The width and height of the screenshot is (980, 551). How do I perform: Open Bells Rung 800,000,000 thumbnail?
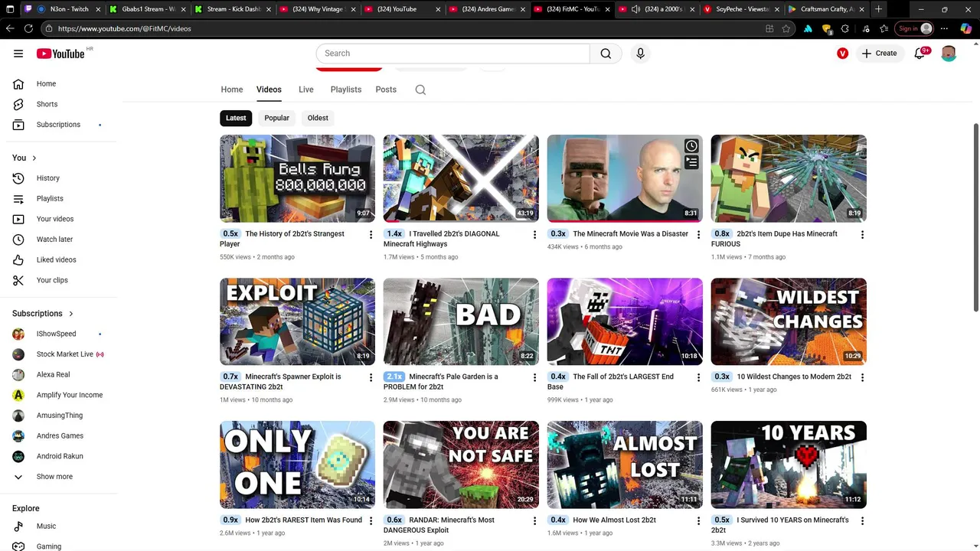[297, 178]
